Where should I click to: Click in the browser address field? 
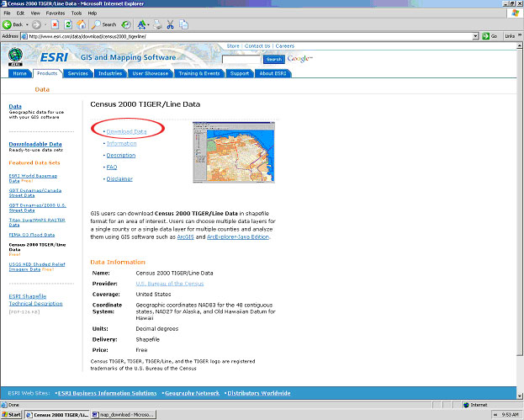[x=250, y=36]
